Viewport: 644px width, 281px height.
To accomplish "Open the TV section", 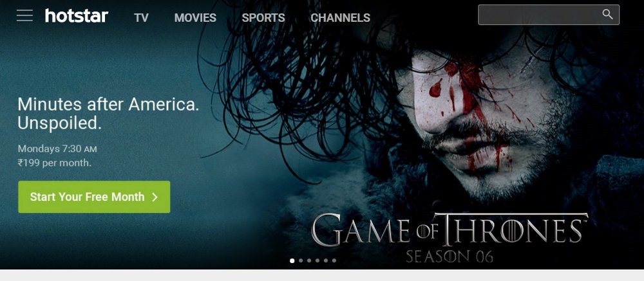I will 141,17.
